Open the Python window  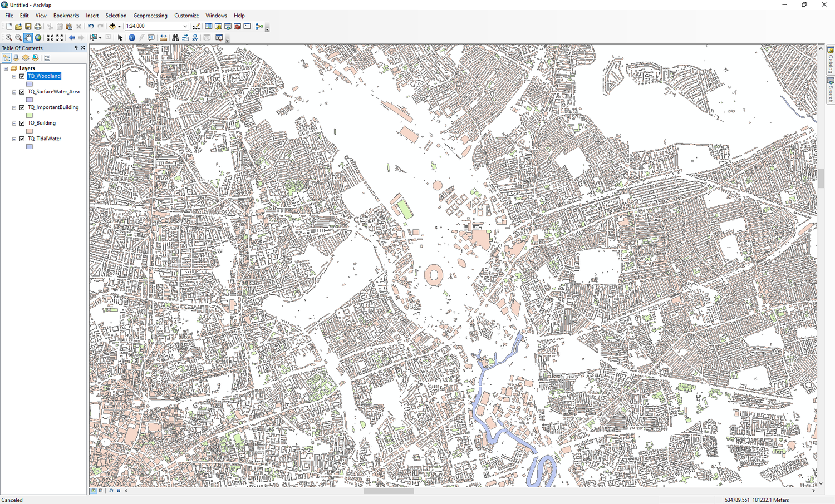coord(247,26)
